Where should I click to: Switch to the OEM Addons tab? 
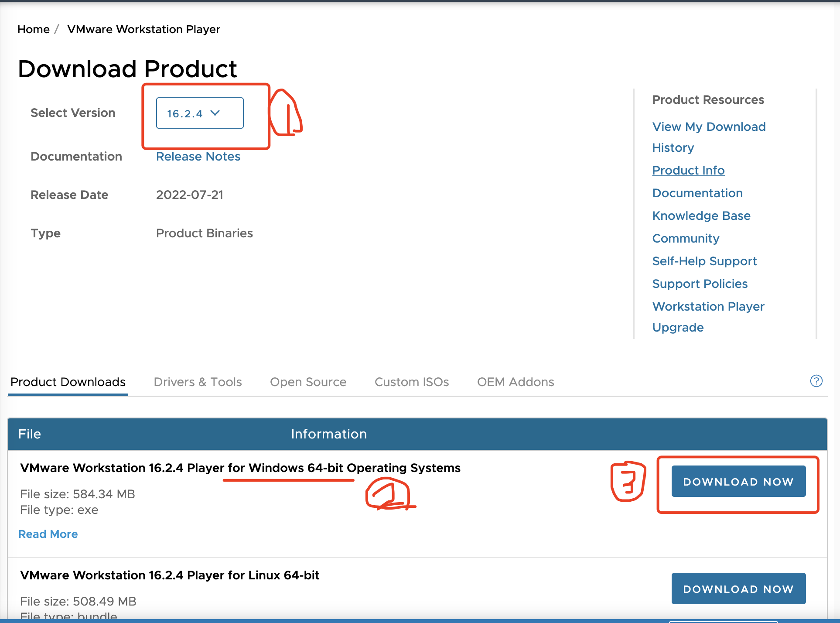tap(516, 382)
